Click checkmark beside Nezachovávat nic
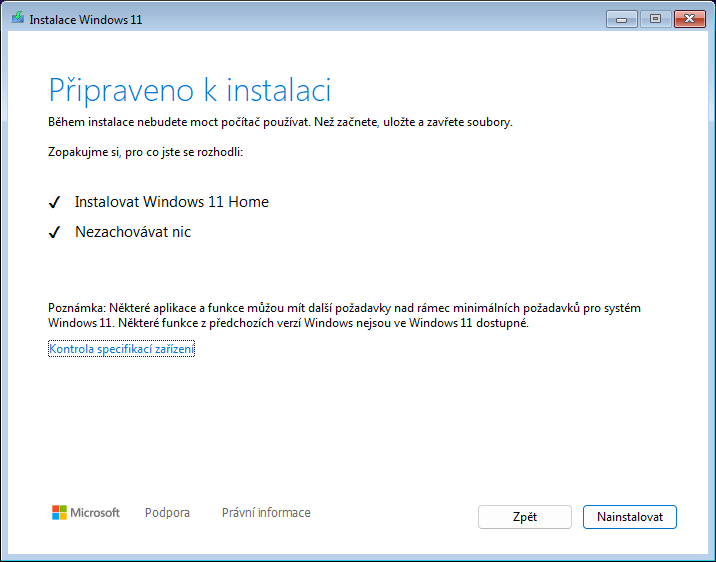The height and width of the screenshot is (562, 716). click(x=54, y=232)
